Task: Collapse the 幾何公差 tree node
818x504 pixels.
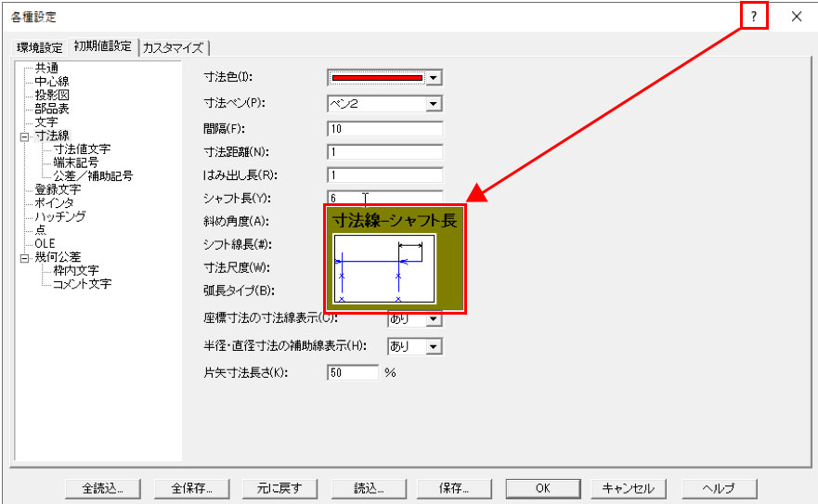Action: 23,257
